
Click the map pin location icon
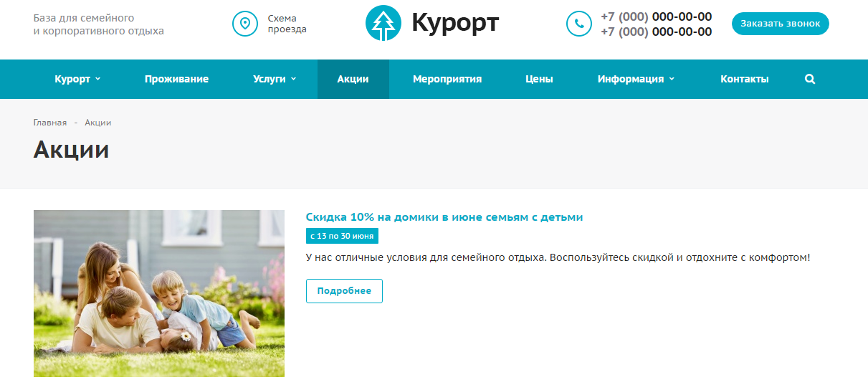tap(245, 24)
